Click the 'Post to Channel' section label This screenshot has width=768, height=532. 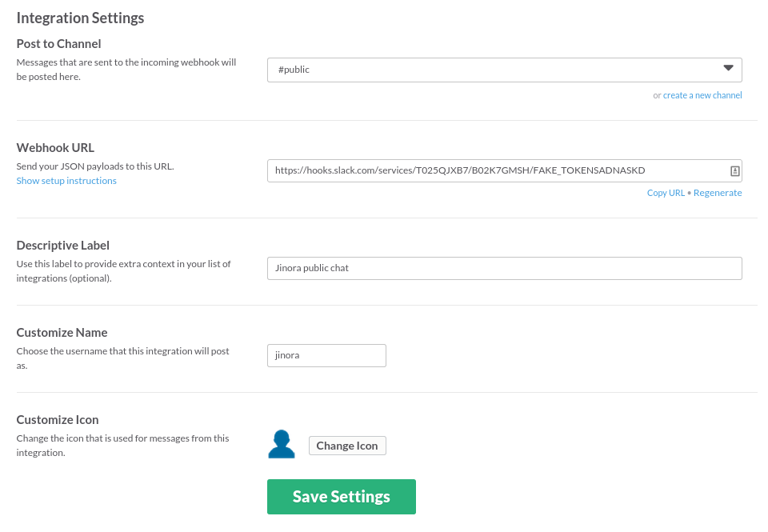(x=58, y=43)
